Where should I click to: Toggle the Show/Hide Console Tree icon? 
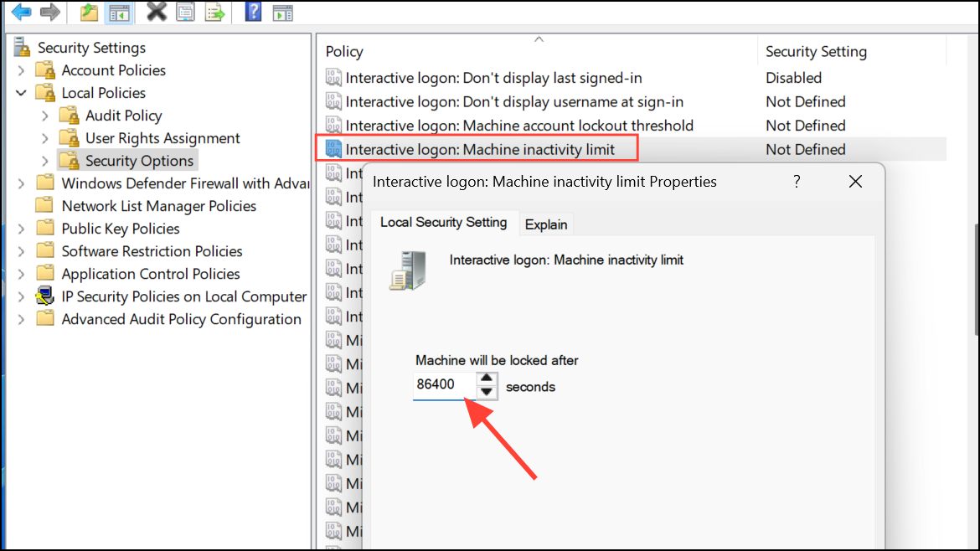(119, 13)
